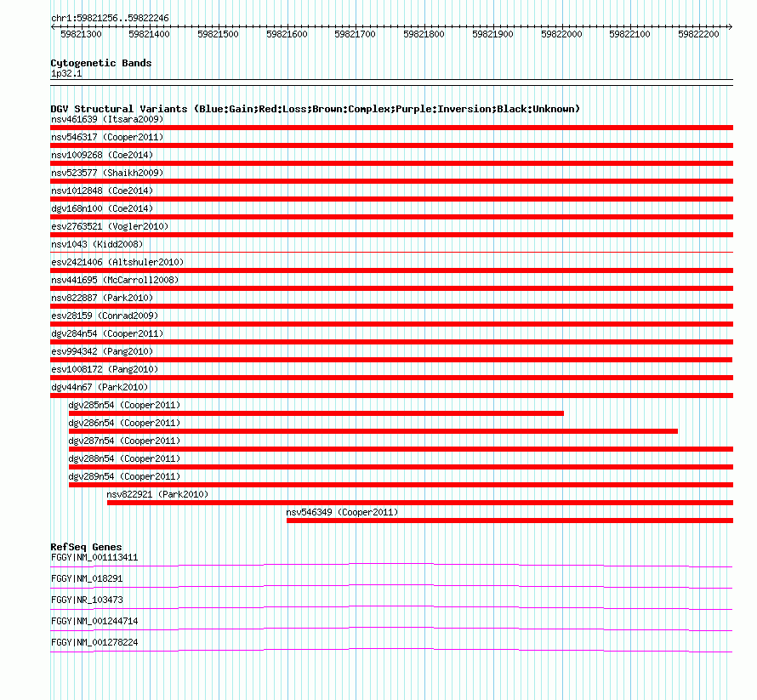Select esv2421406 (Altshuler2010) label
The width and height of the screenshot is (757, 700).
[x=117, y=262]
